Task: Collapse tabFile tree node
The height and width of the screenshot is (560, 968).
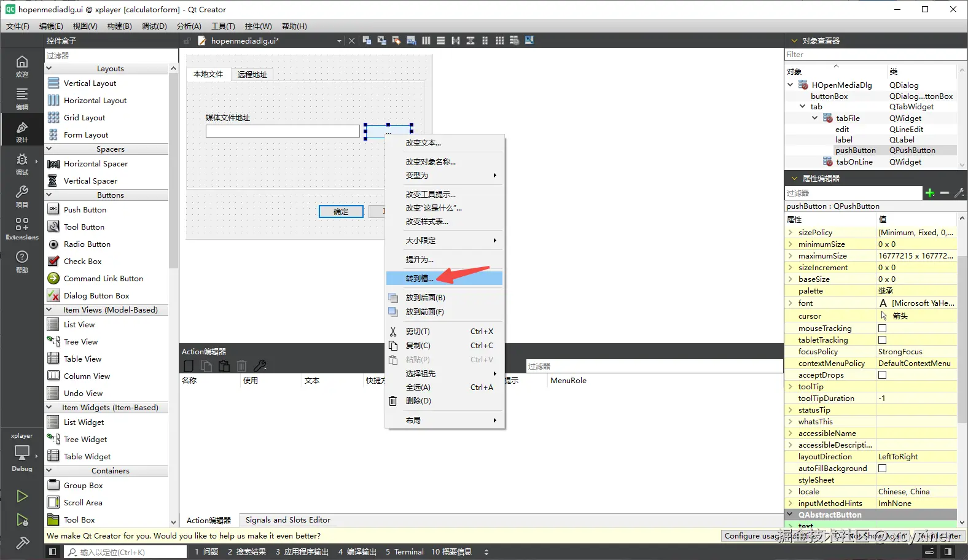Action: click(x=815, y=118)
